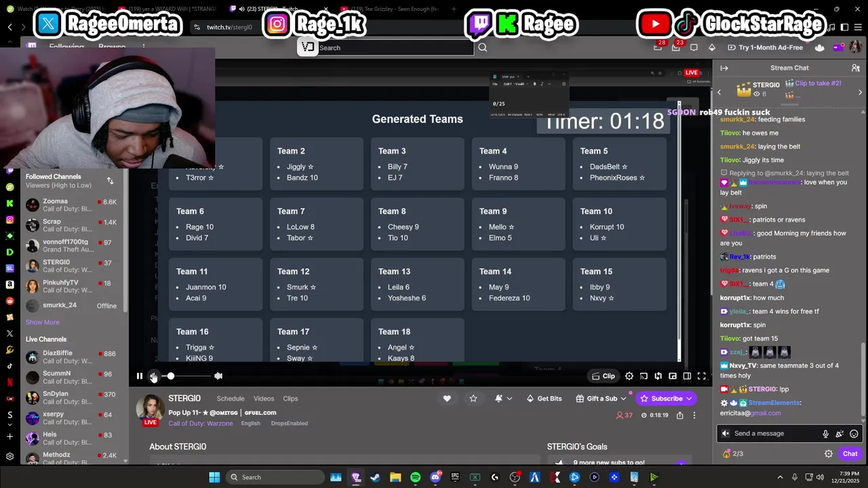Open the Clips tab
This screenshot has height=488, width=868.
click(290, 399)
